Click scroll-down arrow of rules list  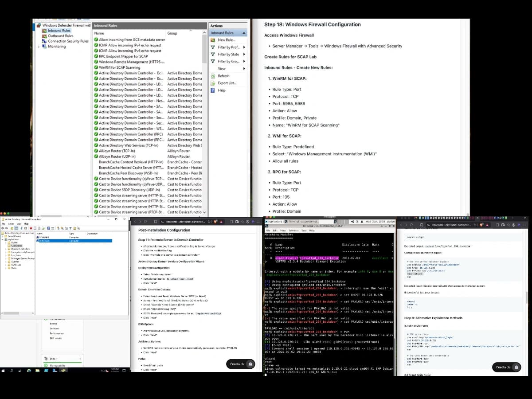pos(204,212)
